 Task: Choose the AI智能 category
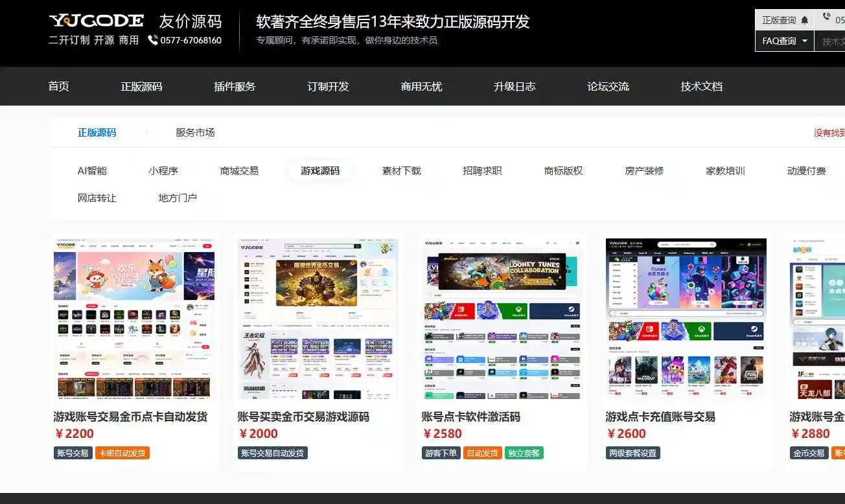[92, 170]
